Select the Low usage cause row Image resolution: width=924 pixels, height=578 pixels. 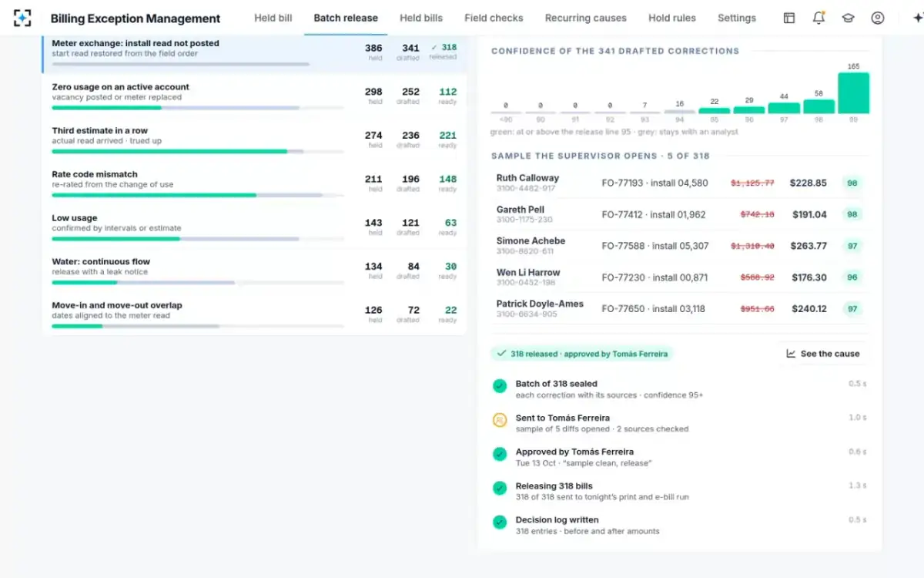tap(254, 227)
